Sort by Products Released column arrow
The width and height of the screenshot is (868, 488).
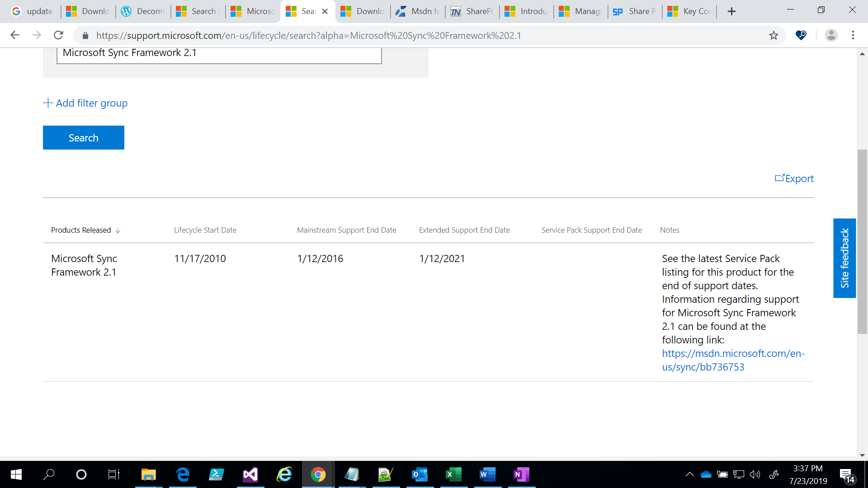click(118, 230)
